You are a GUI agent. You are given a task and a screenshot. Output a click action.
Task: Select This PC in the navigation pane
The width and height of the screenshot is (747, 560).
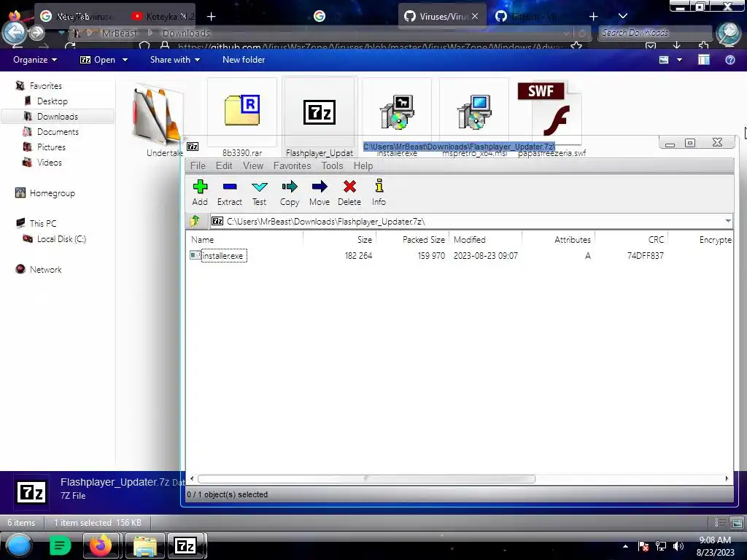coord(42,223)
